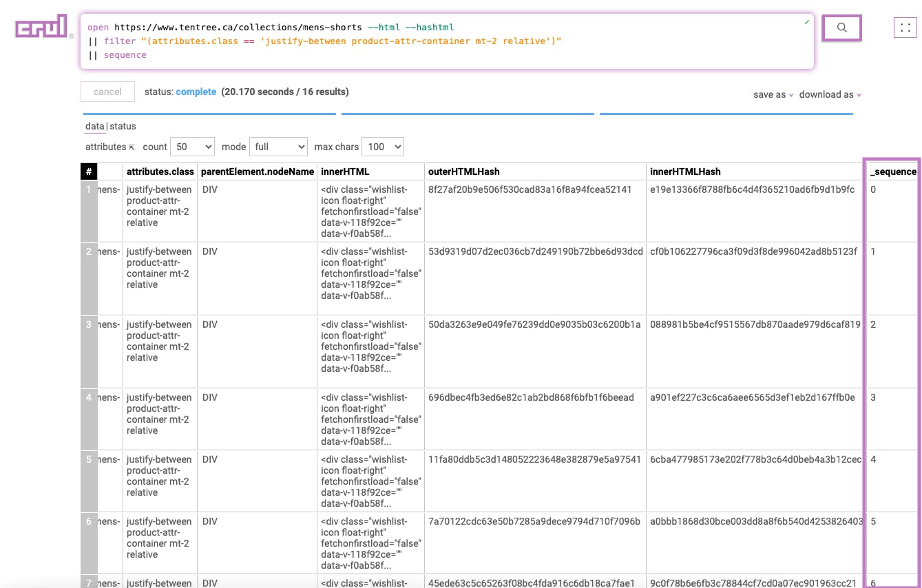Select row number 6

(89, 543)
